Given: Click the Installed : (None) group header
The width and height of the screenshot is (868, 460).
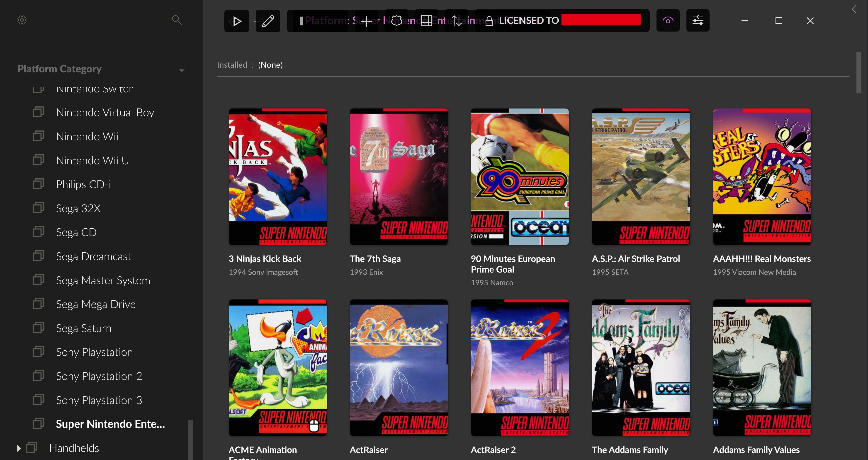Looking at the screenshot, I should point(533,65).
